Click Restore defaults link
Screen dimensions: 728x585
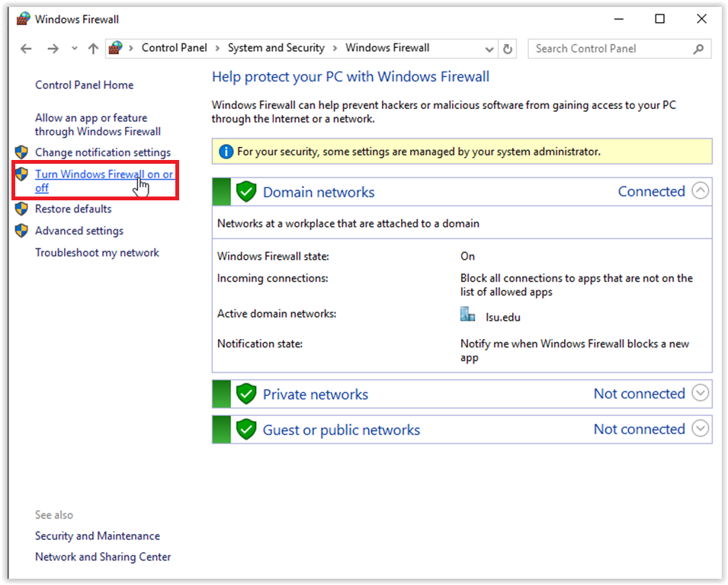coord(73,209)
